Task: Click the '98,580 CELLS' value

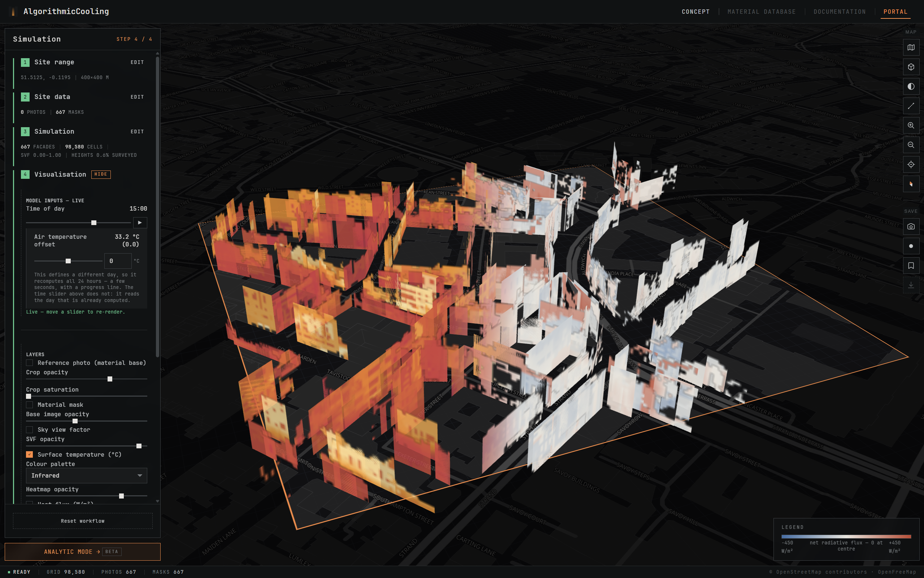Action: click(84, 147)
